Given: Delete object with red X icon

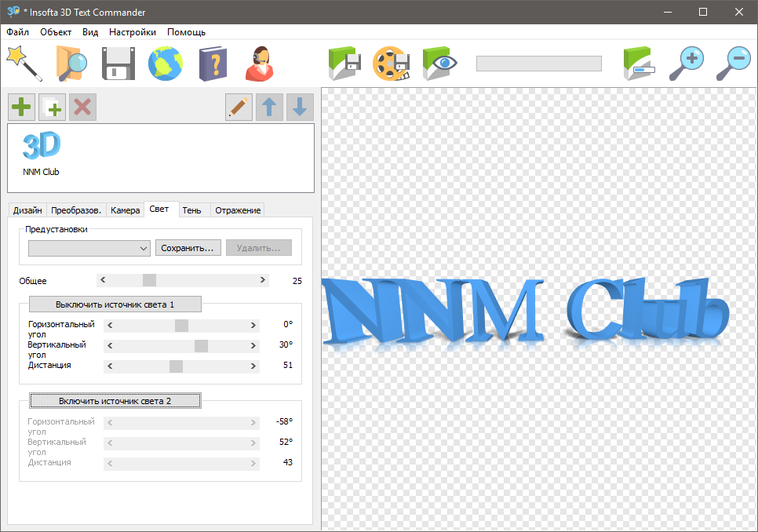Looking at the screenshot, I should coord(82,107).
